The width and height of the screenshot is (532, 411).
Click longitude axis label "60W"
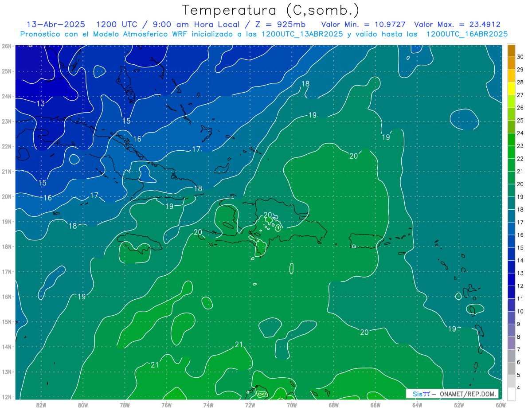click(501, 405)
